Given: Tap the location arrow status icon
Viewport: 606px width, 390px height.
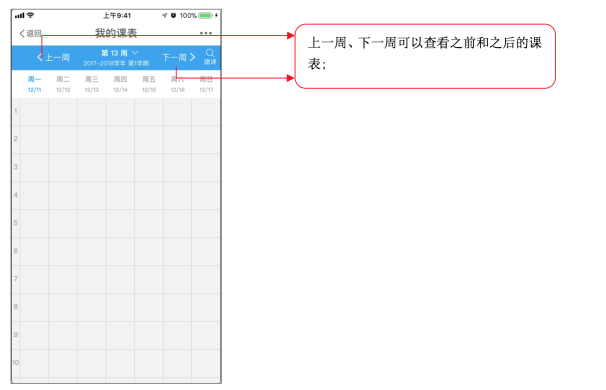Looking at the screenshot, I should pos(164,15).
